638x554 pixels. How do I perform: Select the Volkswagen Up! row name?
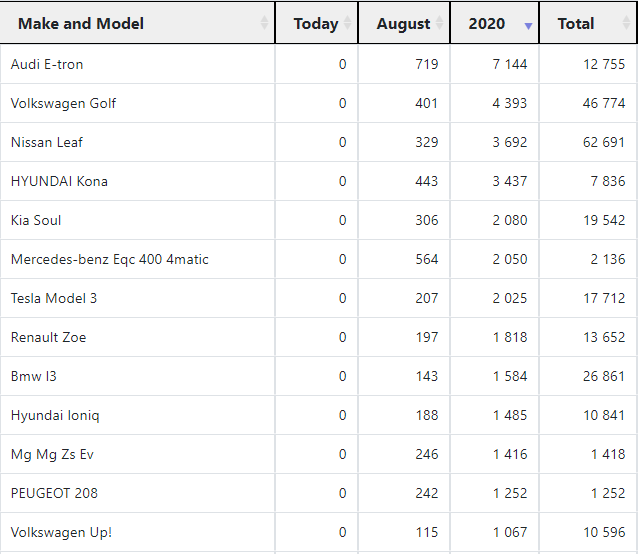click(61, 532)
